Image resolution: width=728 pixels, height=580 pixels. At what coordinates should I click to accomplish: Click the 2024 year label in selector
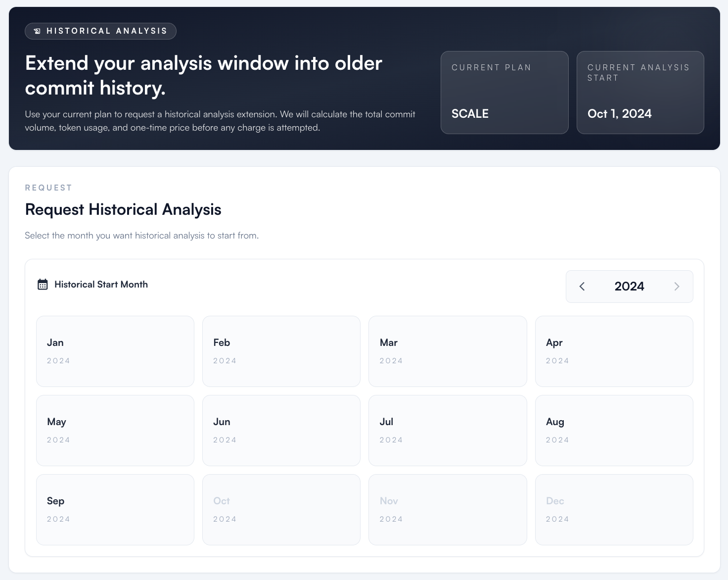pos(629,287)
